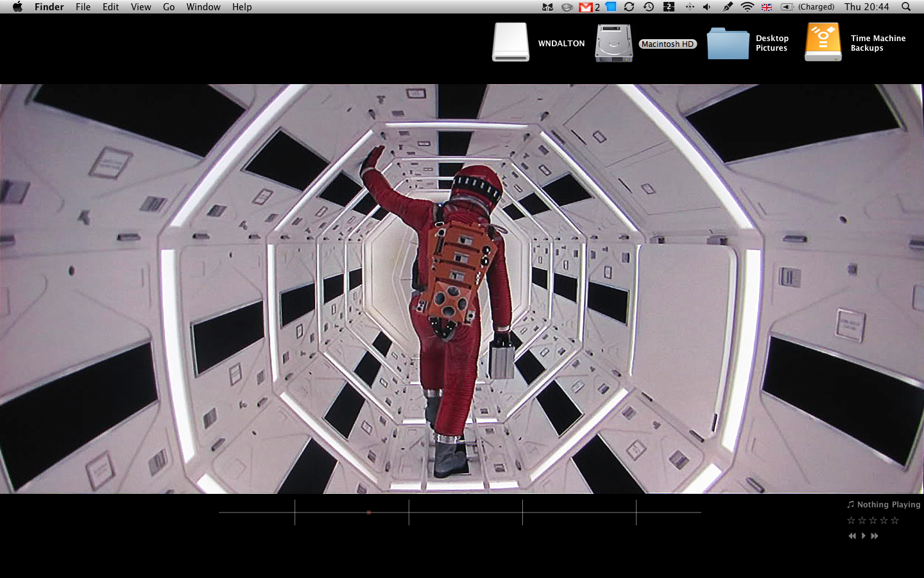Click the blue tag menu bar icon
Screen dimensions: 924x578
pyautogui.click(x=611, y=7)
